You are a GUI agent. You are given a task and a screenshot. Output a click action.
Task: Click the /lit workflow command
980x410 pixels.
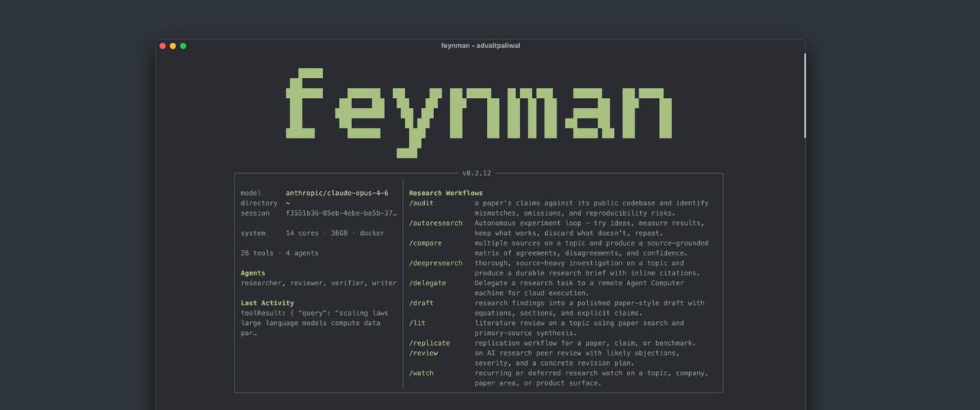[x=417, y=323]
